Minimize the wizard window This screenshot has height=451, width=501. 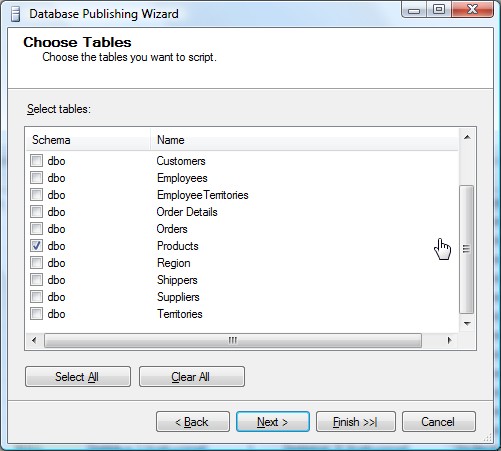click(414, 11)
